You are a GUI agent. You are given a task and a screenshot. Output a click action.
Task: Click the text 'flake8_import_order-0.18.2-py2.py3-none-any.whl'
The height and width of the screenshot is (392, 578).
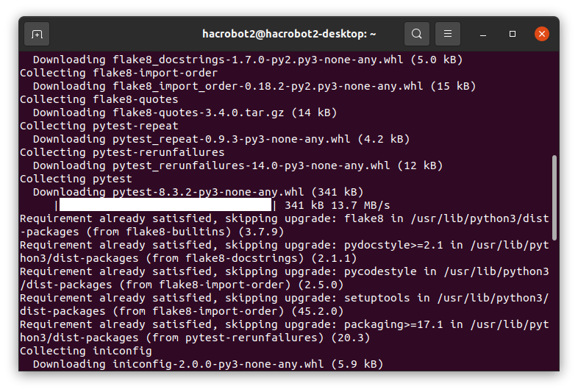pos(268,86)
